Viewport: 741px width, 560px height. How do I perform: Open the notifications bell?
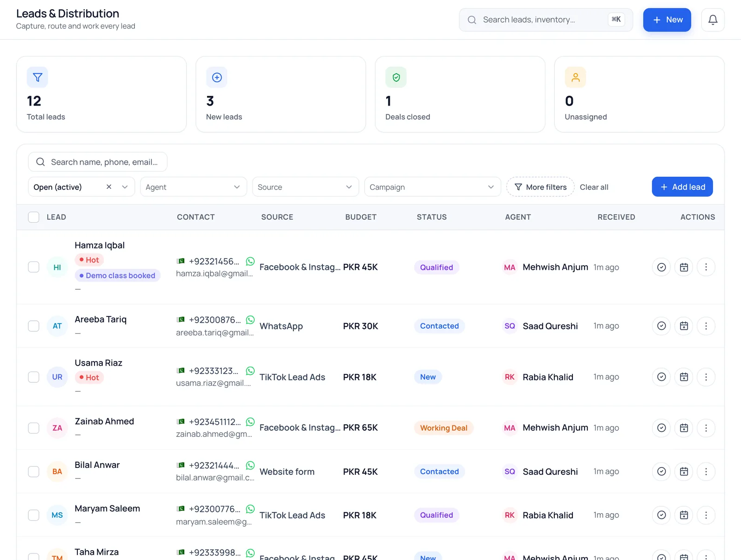[x=713, y=20]
